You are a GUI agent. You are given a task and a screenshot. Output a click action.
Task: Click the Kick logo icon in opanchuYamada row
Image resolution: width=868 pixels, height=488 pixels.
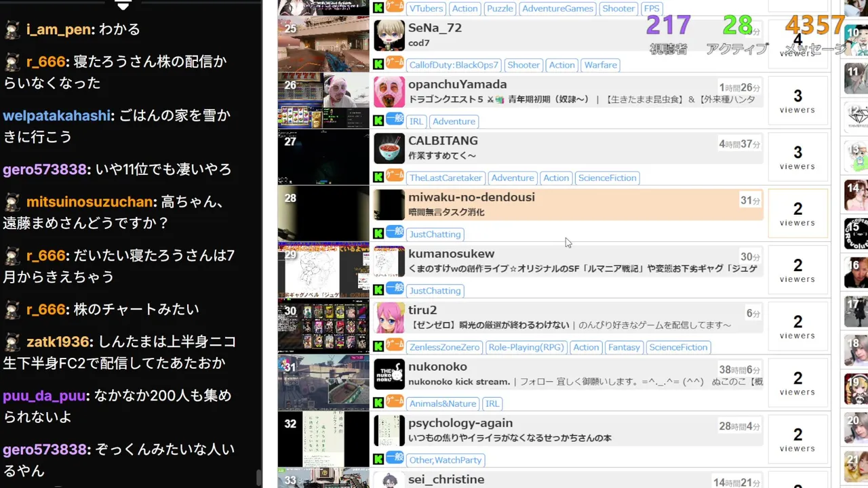tap(378, 121)
